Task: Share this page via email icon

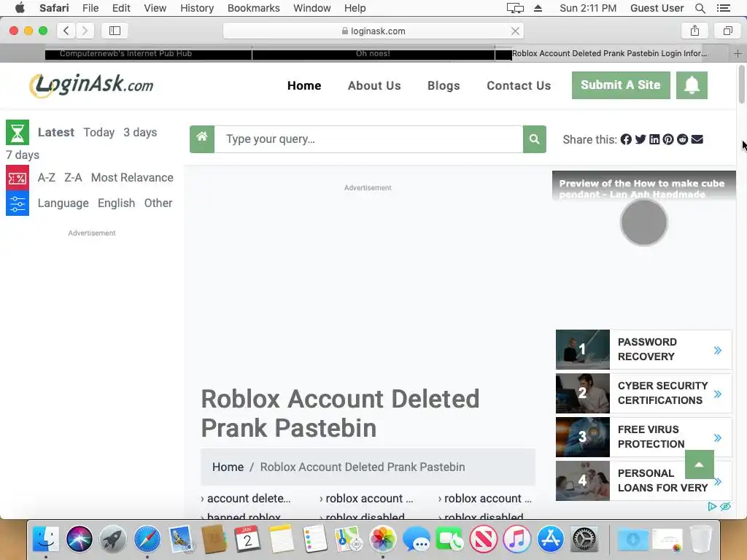Action: click(x=697, y=139)
